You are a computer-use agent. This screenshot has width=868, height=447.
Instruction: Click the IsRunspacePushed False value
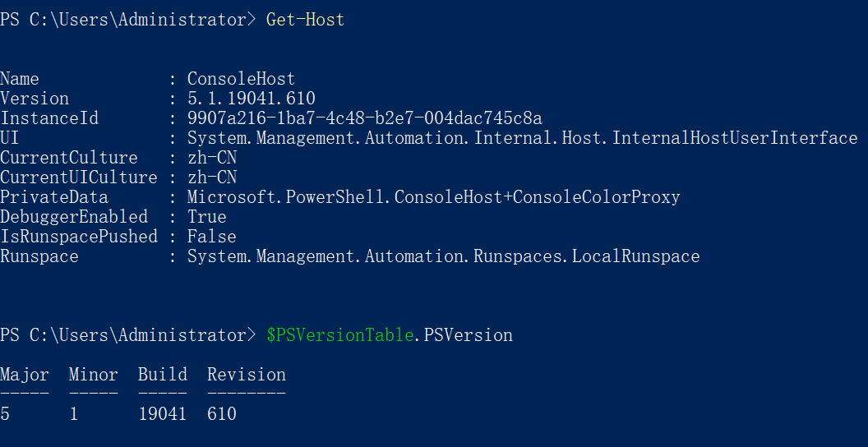pos(211,237)
